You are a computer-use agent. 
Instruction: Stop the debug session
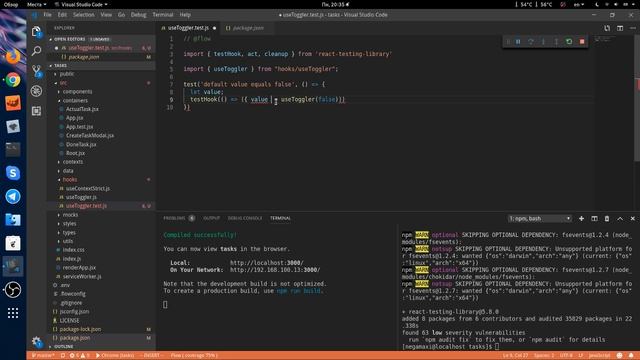(x=582, y=42)
